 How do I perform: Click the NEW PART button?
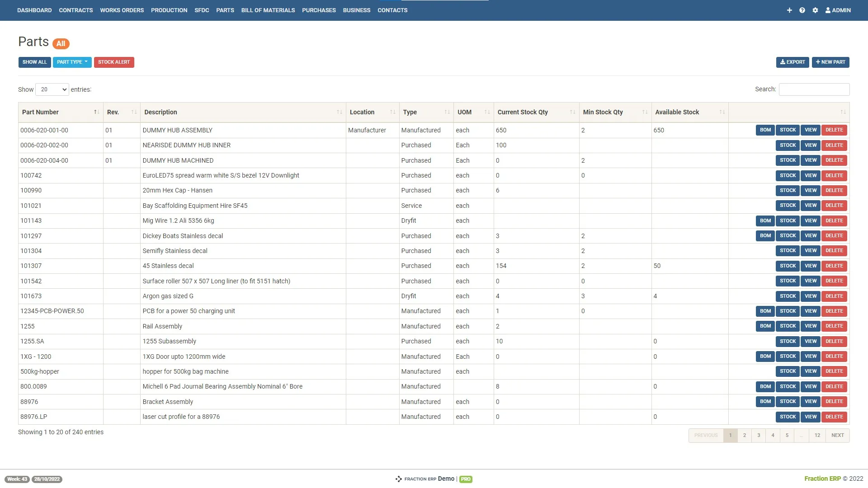pyautogui.click(x=831, y=62)
